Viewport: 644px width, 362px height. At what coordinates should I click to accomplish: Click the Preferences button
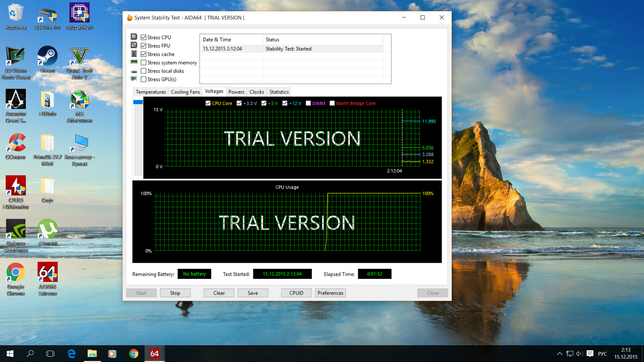tap(330, 293)
